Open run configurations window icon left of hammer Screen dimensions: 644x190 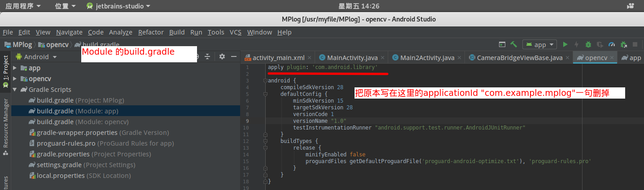[x=502, y=44]
